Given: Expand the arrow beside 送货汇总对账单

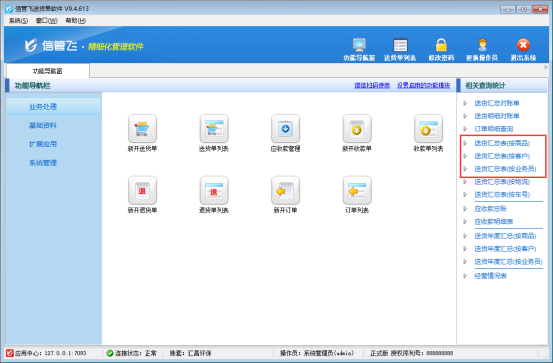Looking at the screenshot, I should click(465, 103).
